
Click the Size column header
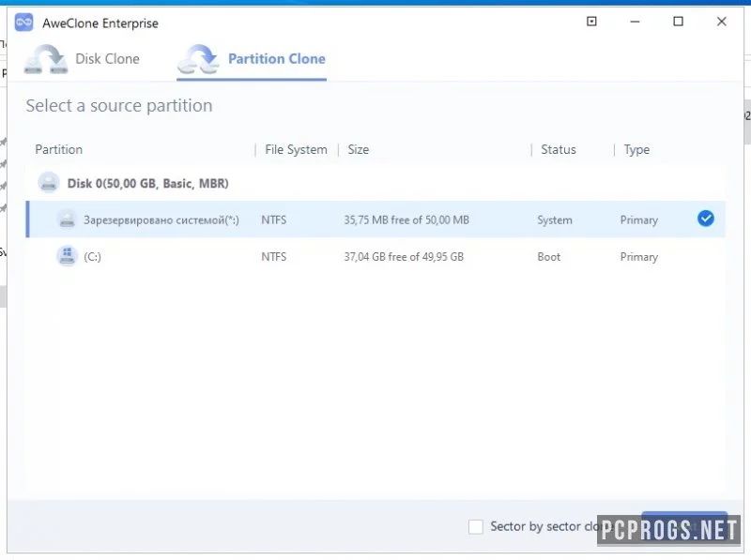(x=359, y=149)
